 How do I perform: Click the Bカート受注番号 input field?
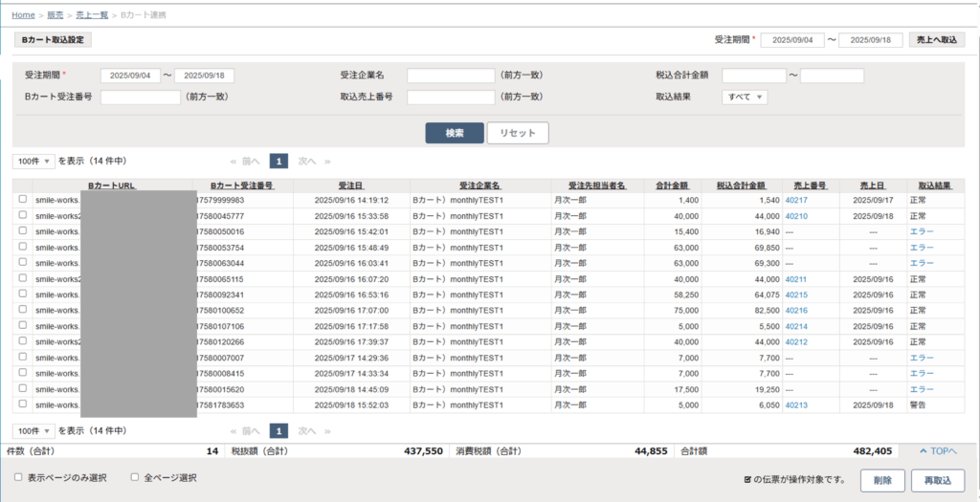[140, 97]
